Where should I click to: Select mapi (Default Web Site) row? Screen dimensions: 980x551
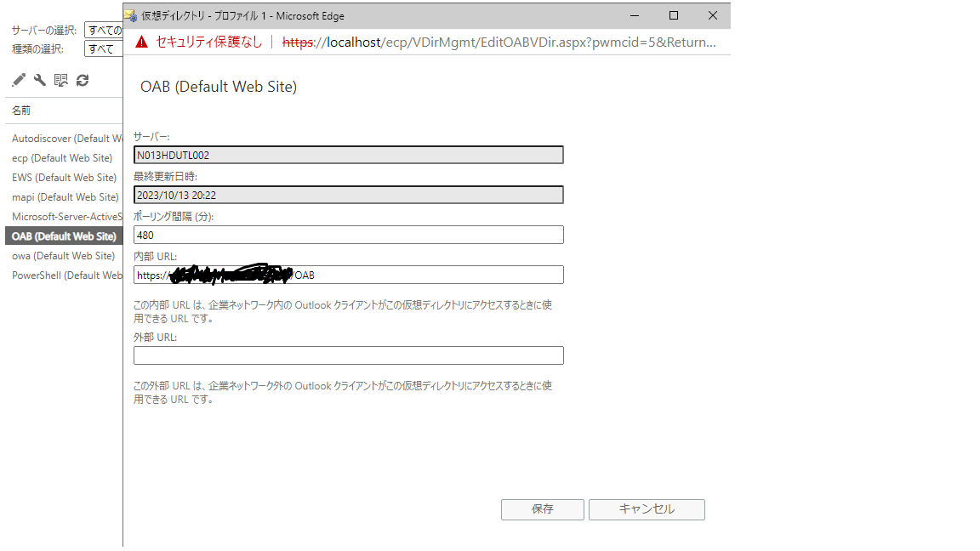coord(65,196)
